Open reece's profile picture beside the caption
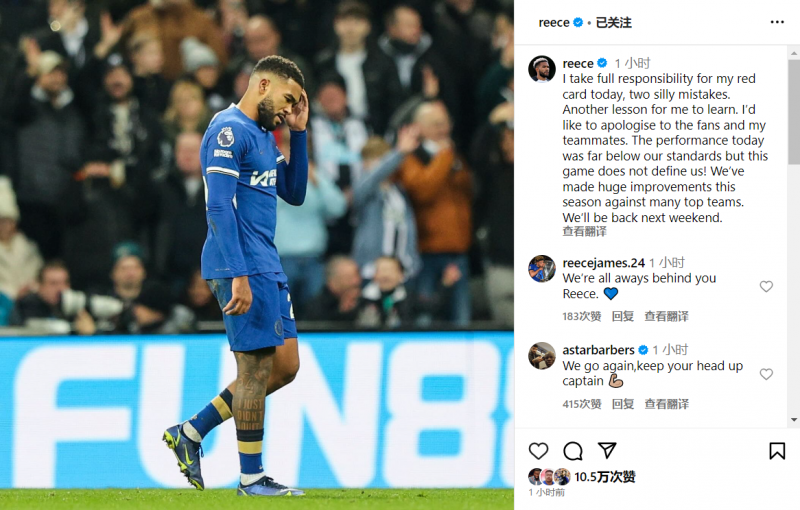Viewport: 800px width, 510px height. 542,69
